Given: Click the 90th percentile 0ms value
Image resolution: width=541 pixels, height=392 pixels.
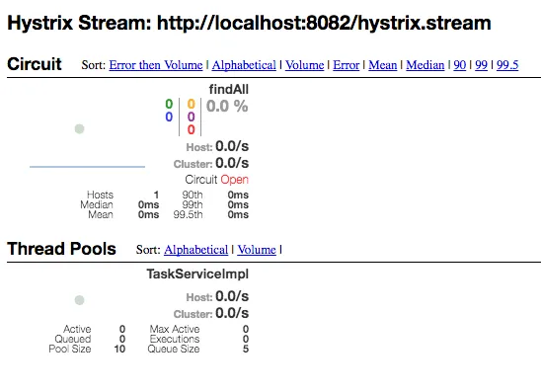Looking at the screenshot, I should click(x=238, y=195).
